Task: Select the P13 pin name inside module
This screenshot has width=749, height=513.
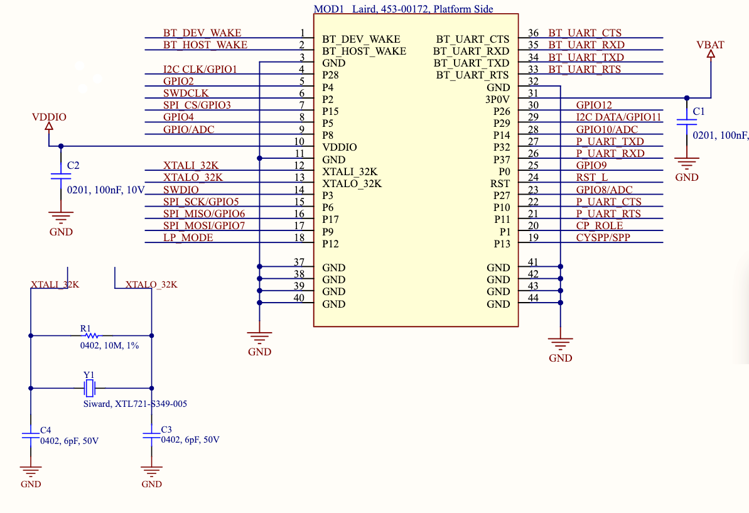Action: click(502, 244)
